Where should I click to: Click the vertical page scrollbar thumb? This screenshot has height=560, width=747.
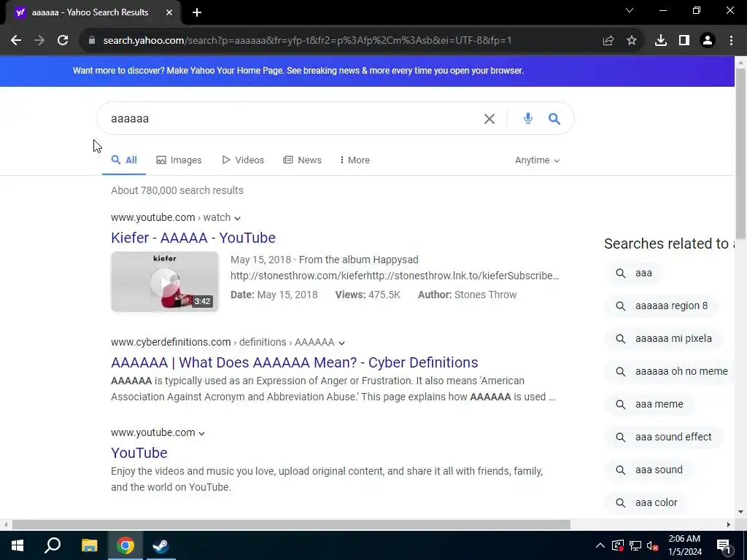[x=740, y=153]
